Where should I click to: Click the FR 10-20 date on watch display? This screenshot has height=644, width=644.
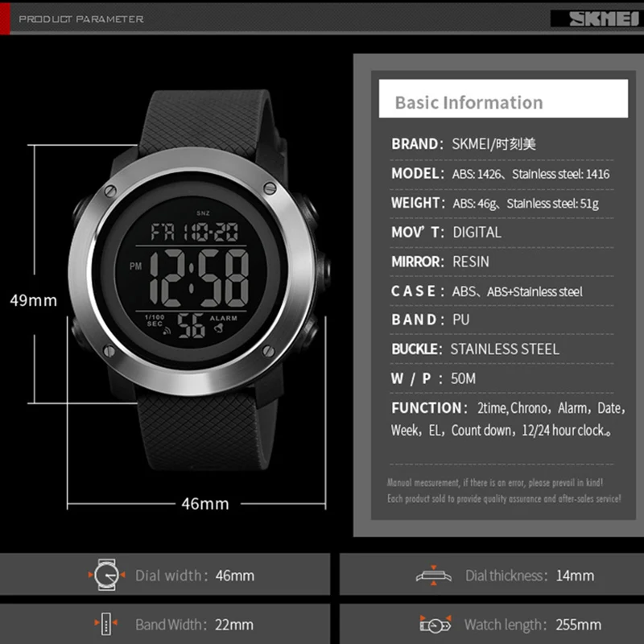(194, 232)
